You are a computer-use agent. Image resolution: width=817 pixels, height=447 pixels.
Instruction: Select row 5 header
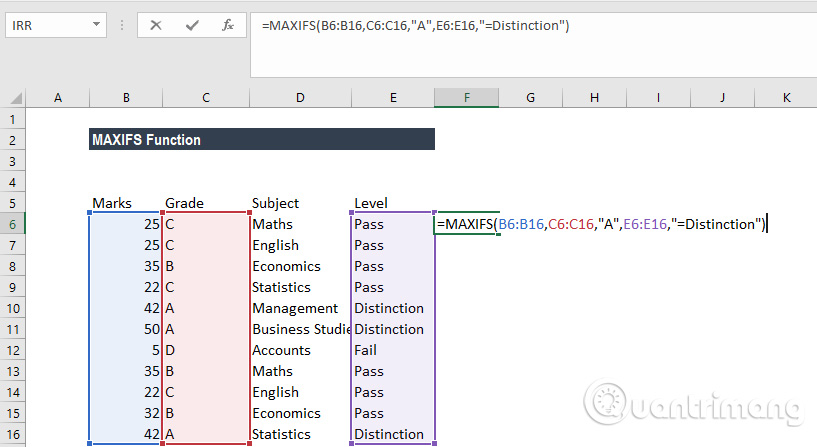click(13, 203)
